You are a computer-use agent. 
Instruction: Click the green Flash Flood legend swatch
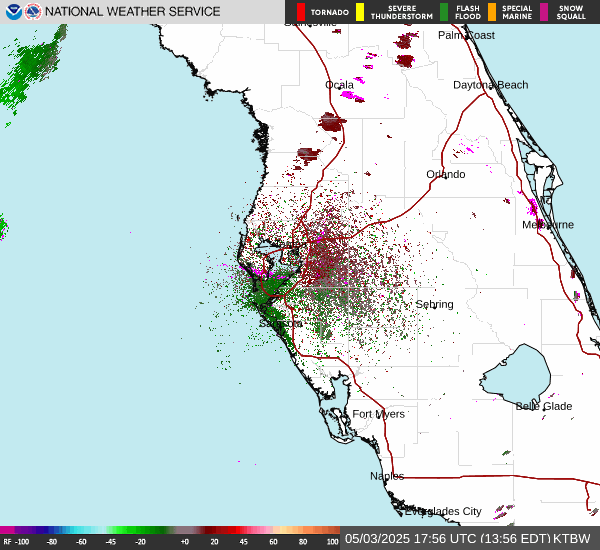(x=444, y=12)
